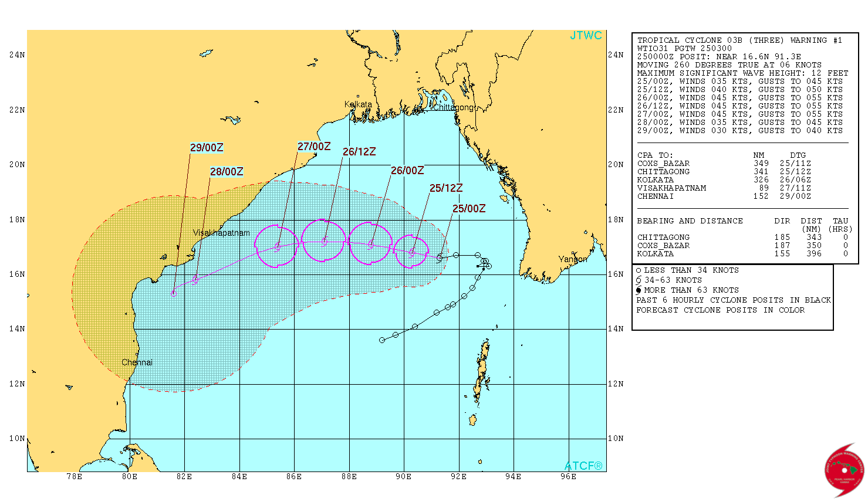Click the 'TROPICAL CYCLONE 03B (THREE) WARNING #1' title
Image resolution: width=868 pixels, height=502 pixels.
[x=739, y=40]
